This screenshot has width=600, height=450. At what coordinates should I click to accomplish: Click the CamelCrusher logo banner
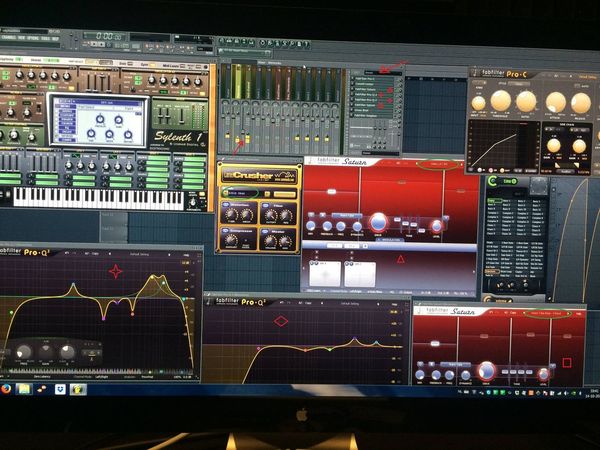pos(259,174)
